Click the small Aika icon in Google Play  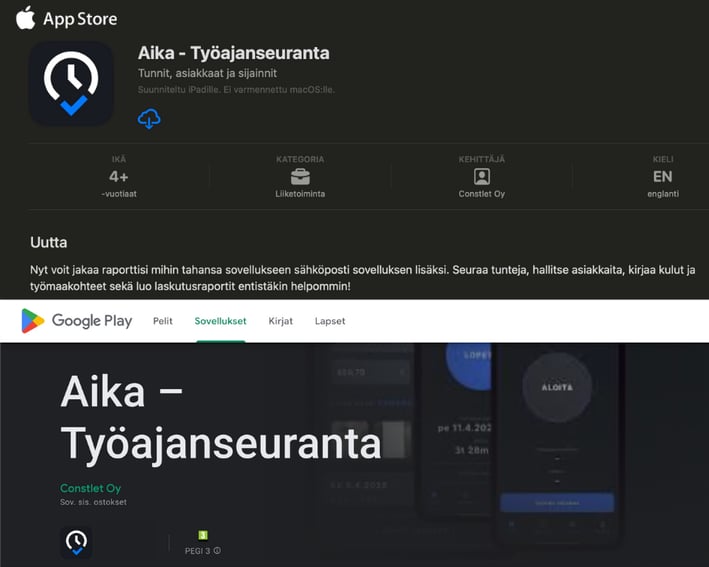(x=76, y=542)
